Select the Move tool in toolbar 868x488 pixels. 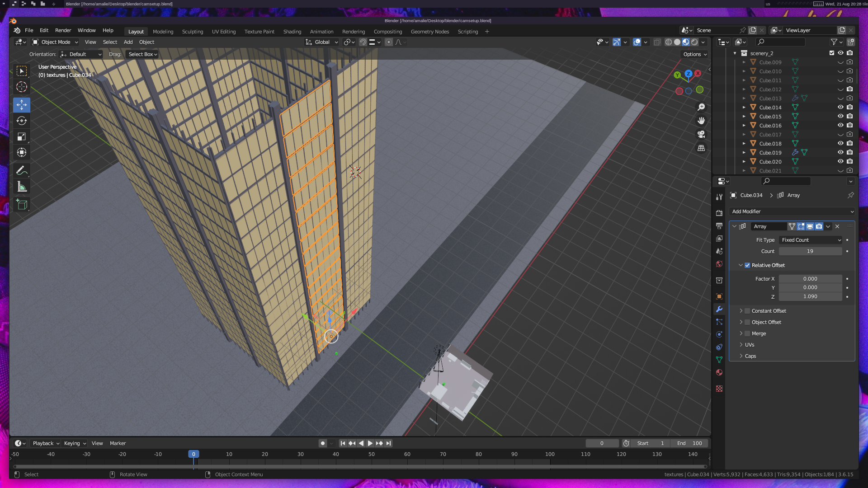pyautogui.click(x=21, y=105)
